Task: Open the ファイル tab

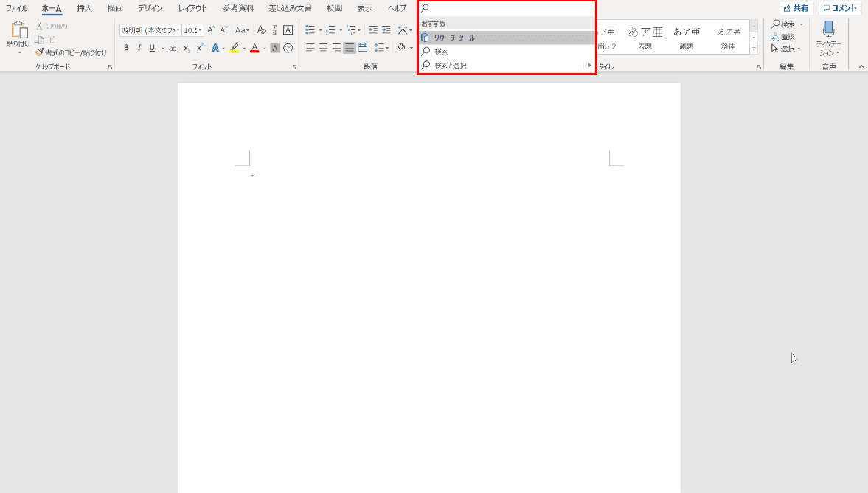Action: [x=17, y=8]
